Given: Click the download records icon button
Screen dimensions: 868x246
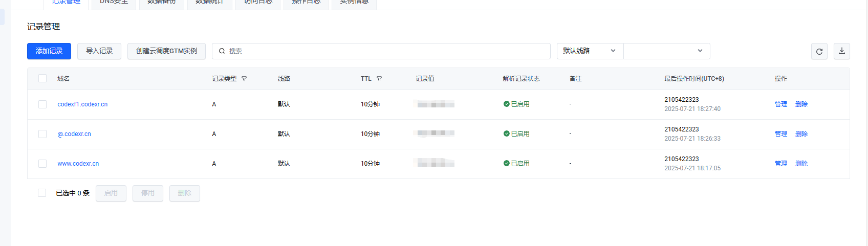Looking at the screenshot, I should pos(842,51).
